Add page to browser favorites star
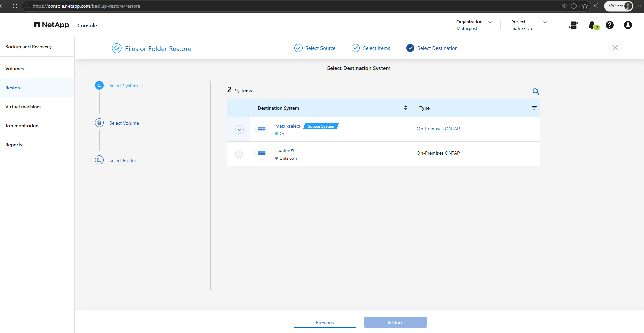644x333 pixels. [585, 6]
